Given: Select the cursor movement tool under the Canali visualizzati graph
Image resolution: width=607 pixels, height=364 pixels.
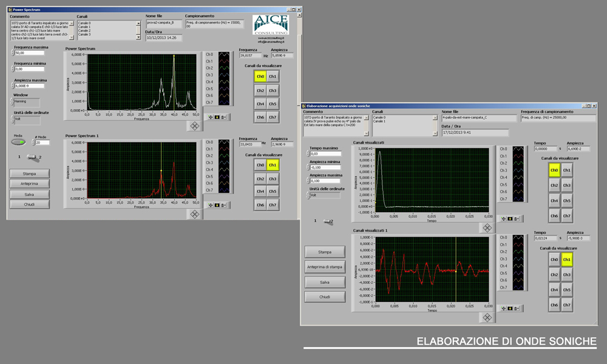Looking at the screenshot, I should (504, 219).
